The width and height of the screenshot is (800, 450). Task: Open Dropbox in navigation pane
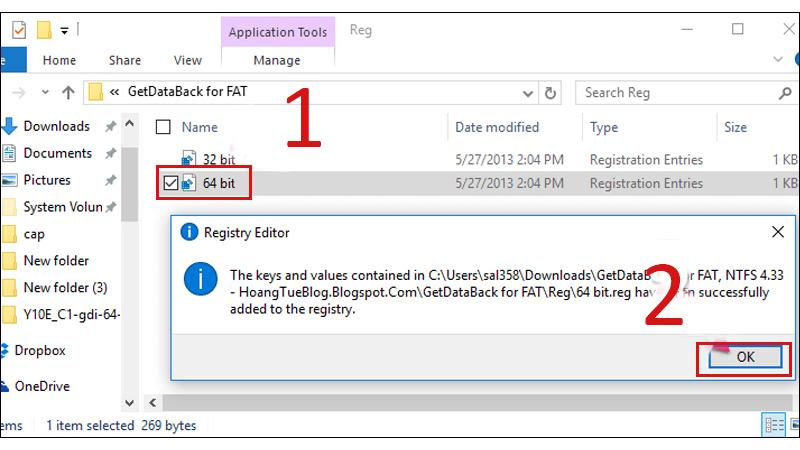pos(40,351)
